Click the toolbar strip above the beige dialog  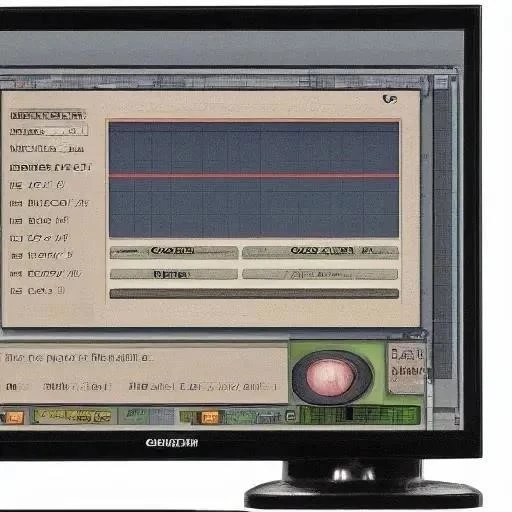tap(213, 82)
